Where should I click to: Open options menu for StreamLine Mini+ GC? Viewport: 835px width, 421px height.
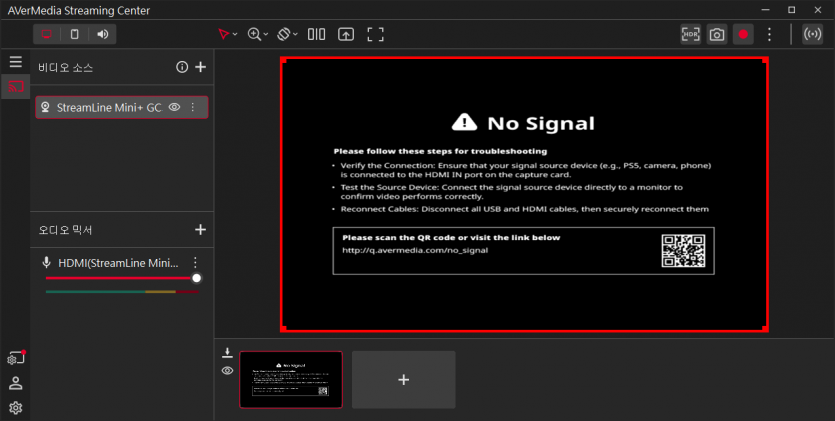click(x=193, y=107)
